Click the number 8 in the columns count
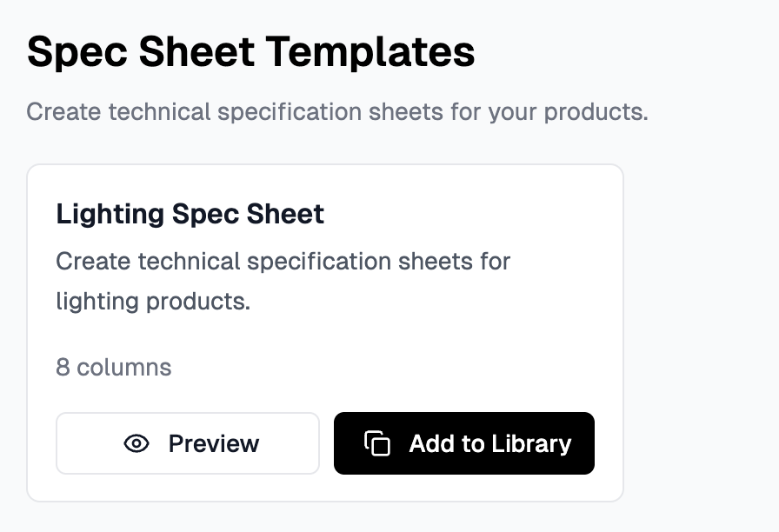This screenshot has width=779, height=532. coord(63,367)
